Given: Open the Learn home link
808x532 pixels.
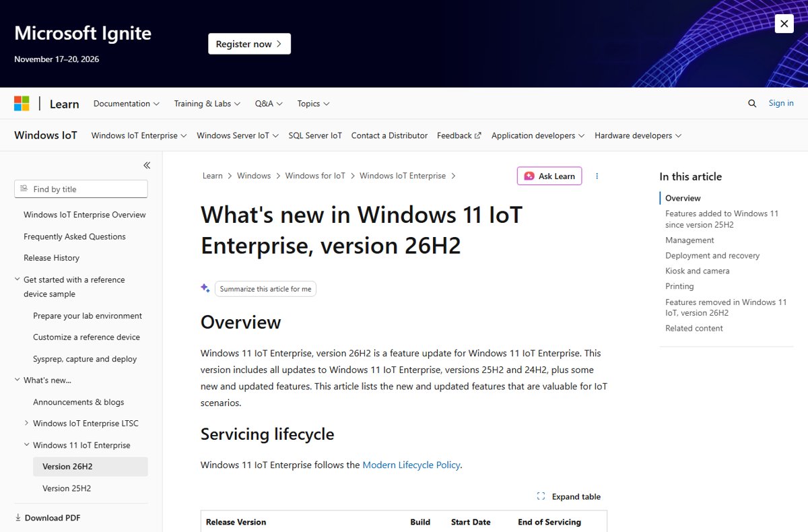Looking at the screenshot, I should (65, 104).
